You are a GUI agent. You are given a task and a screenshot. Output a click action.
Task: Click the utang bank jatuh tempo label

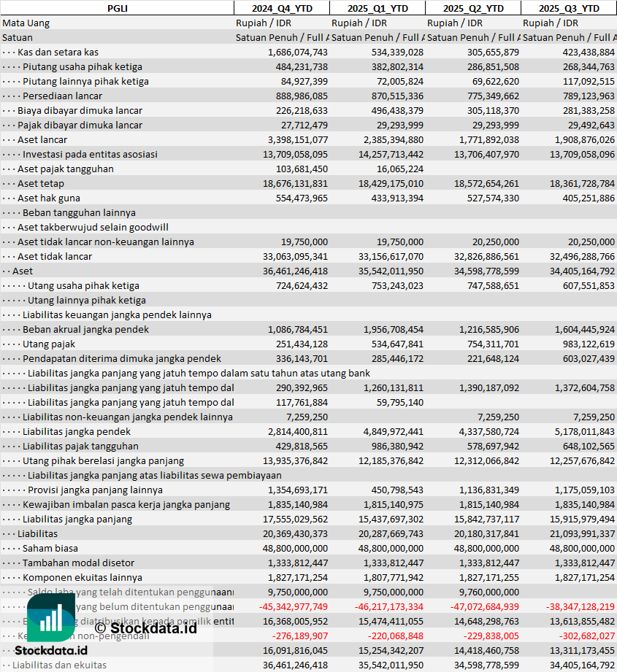(x=199, y=372)
